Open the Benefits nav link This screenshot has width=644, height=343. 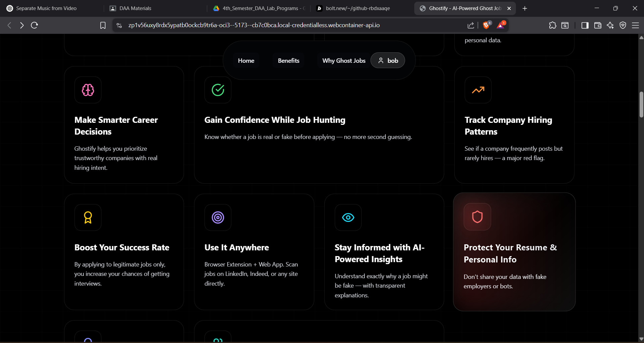click(x=288, y=61)
